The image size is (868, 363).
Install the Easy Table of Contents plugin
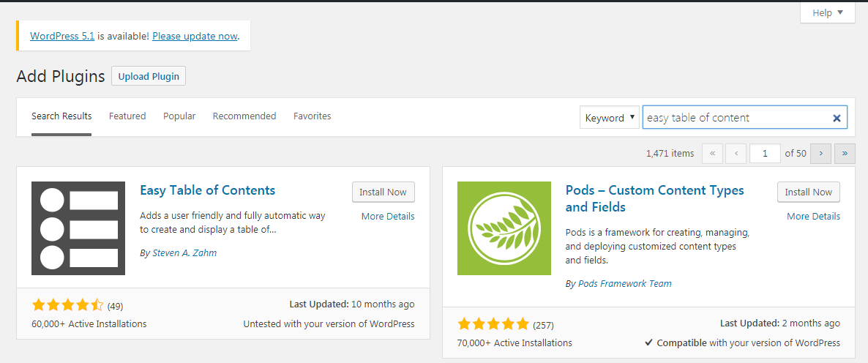coord(383,192)
